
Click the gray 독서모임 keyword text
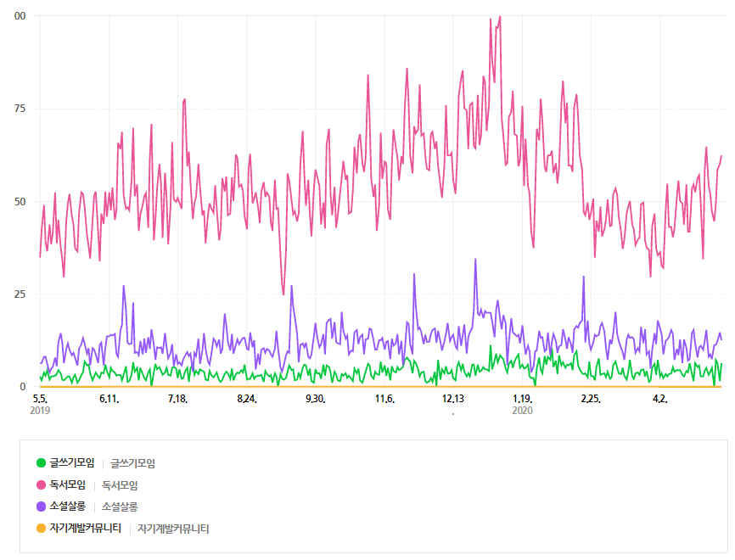[120, 485]
